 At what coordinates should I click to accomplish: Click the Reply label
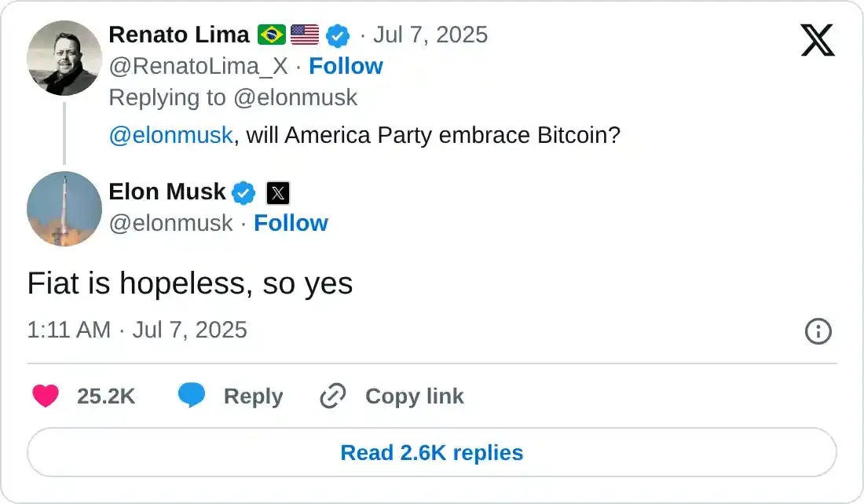coord(253,396)
